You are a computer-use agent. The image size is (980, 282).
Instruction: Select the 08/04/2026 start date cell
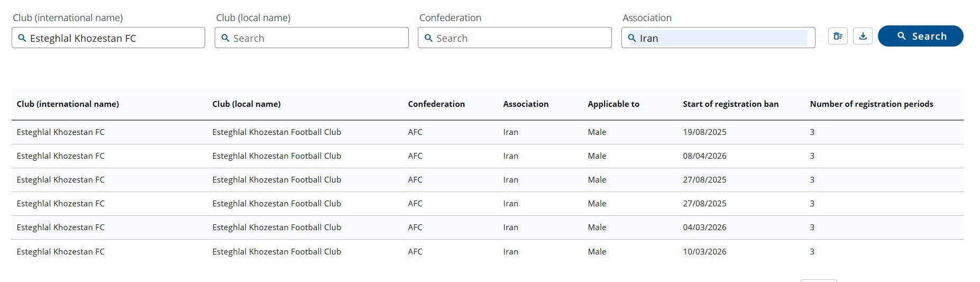tap(704, 156)
